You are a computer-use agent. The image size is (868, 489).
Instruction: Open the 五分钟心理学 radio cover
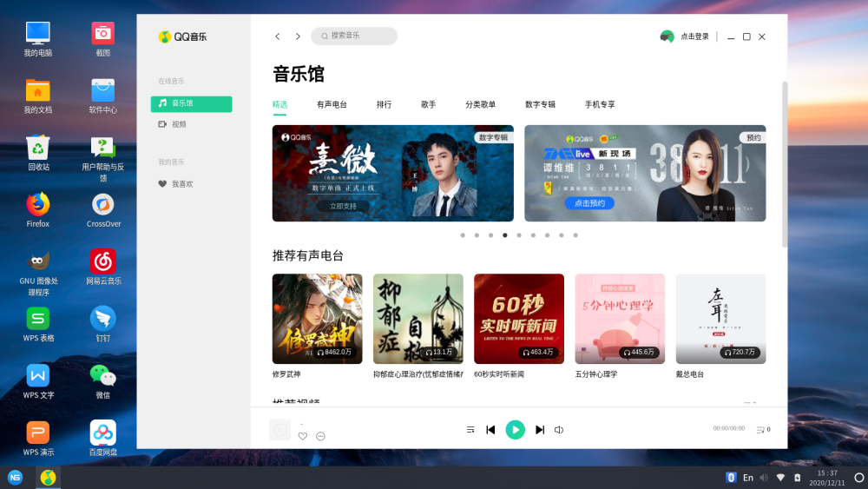620,319
